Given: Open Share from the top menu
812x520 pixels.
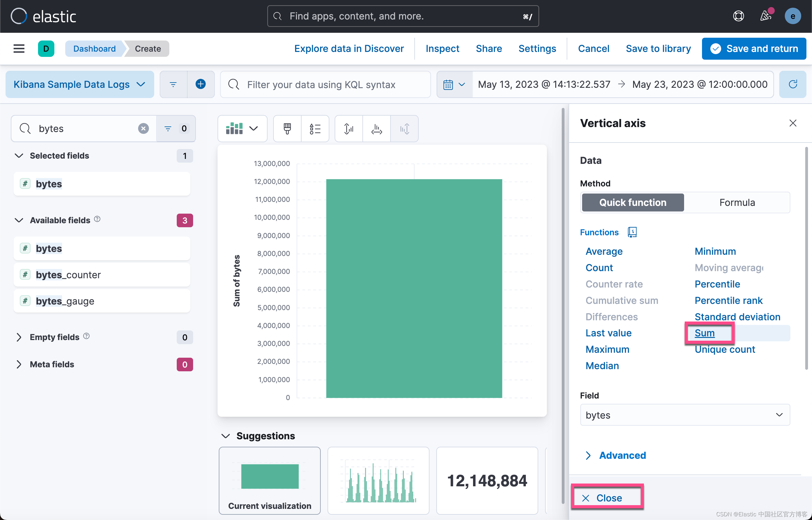Looking at the screenshot, I should 489,49.
